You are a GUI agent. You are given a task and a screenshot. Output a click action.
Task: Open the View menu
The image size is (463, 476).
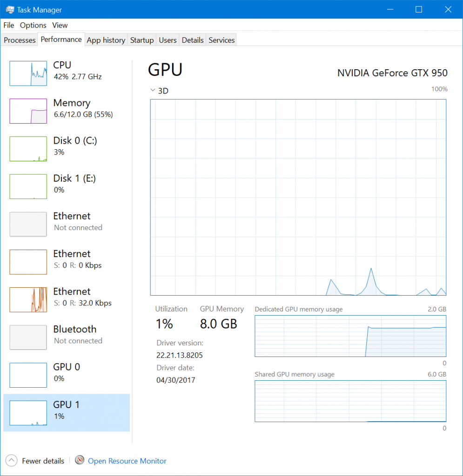(x=60, y=25)
